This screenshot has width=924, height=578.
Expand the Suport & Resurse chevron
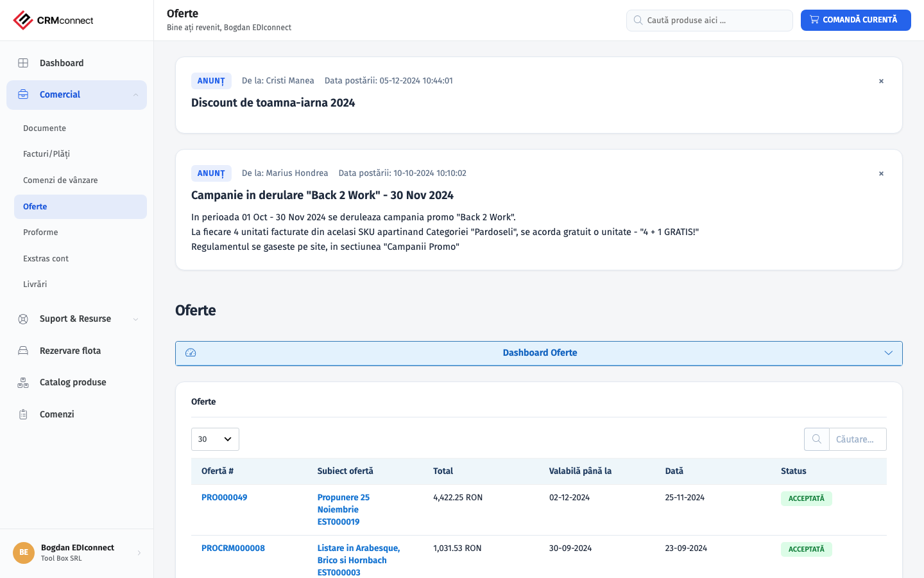coord(135,319)
